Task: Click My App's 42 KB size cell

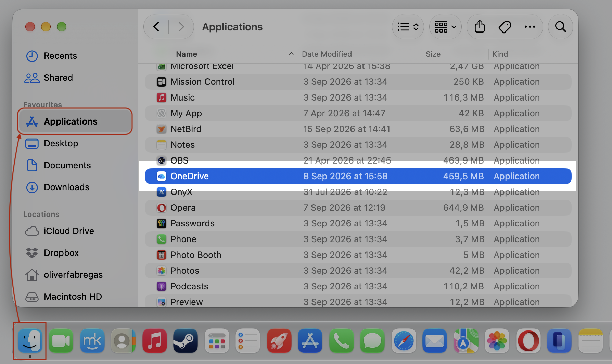Action: (471, 113)
